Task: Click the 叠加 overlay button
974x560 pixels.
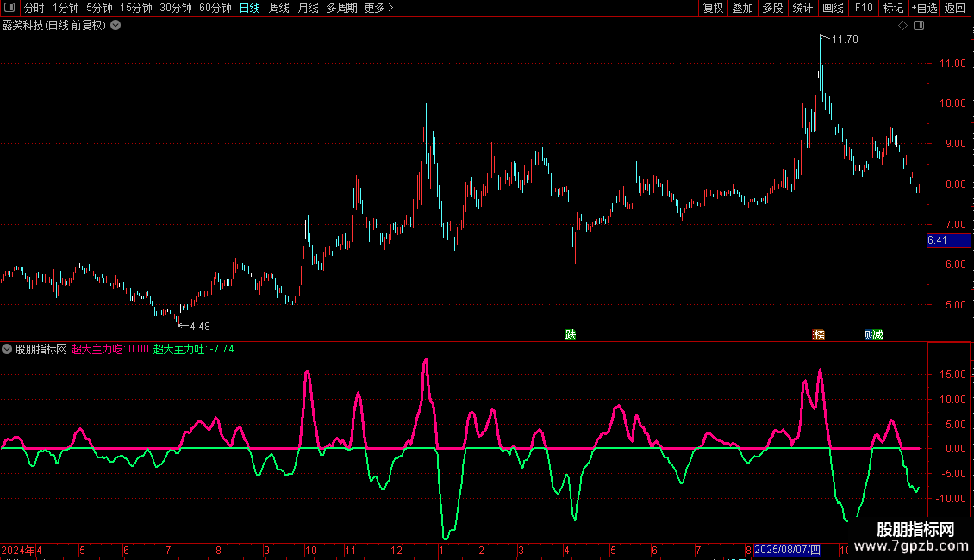Action: coord(743,8)
